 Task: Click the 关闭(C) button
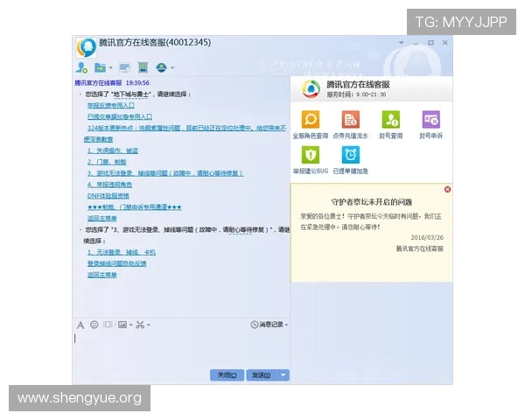click(x=227, y=375)
